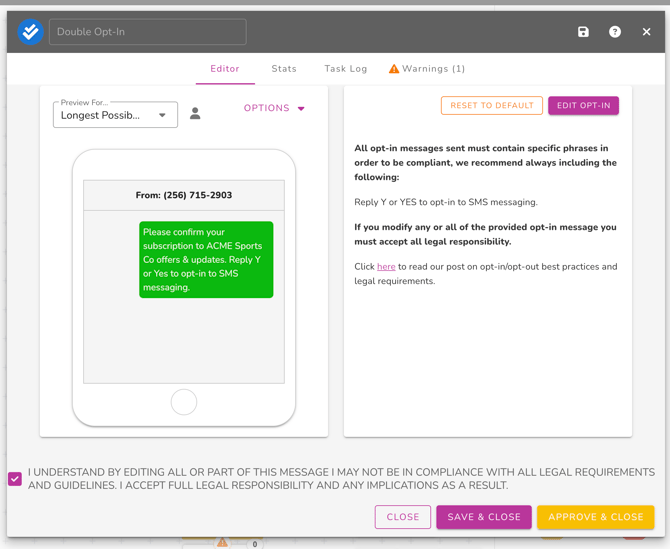The width and height of the screenshot is (670, 549).
Task: Click the person icon beside preview dropdown
Action: pyautogui.click(x=195, y=114)
